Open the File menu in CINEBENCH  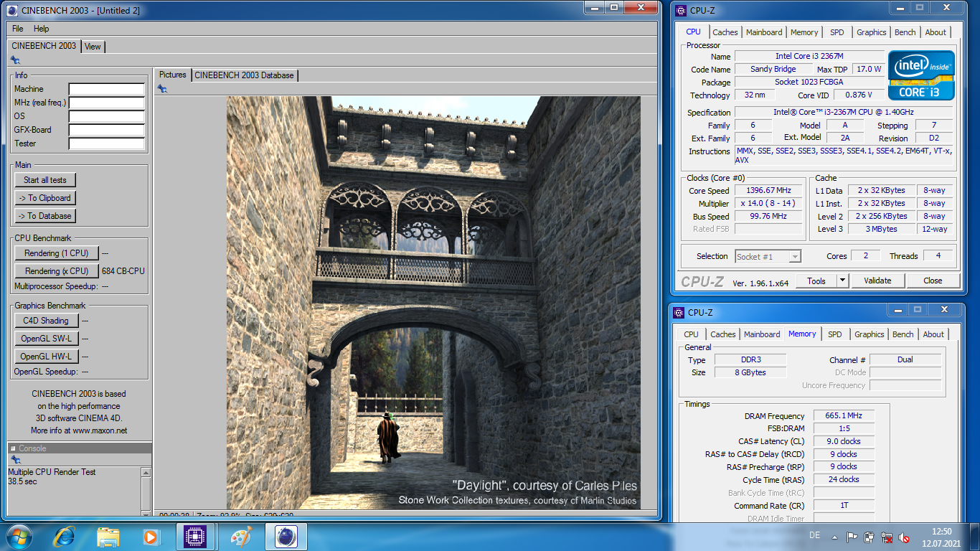18,29
